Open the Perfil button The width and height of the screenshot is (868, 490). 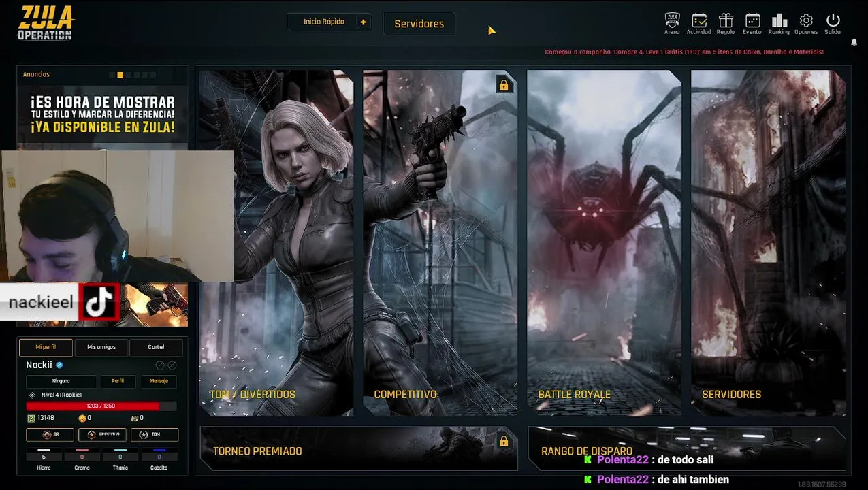[118, 381]
